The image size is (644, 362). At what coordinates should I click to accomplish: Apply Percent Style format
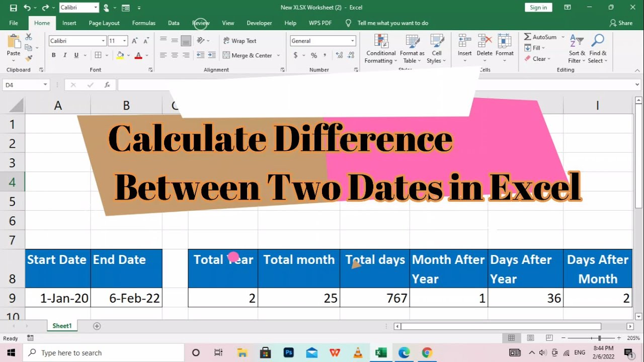(314, 55)
